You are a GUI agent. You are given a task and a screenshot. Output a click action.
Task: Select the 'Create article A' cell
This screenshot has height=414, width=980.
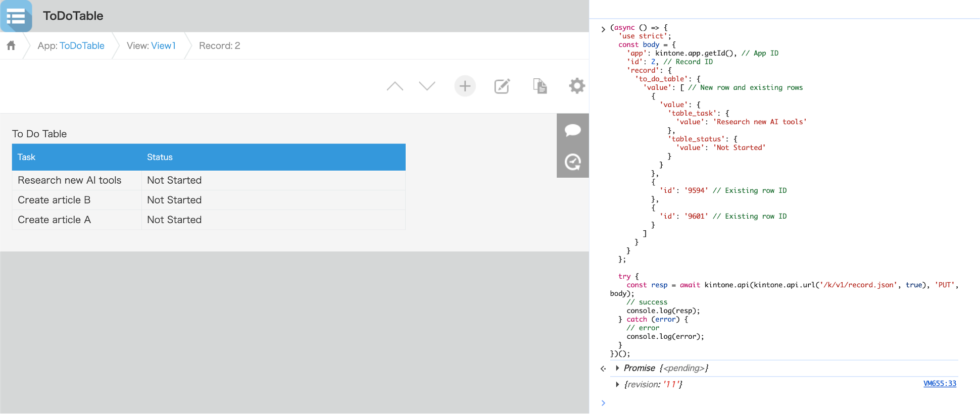(77, 220)
